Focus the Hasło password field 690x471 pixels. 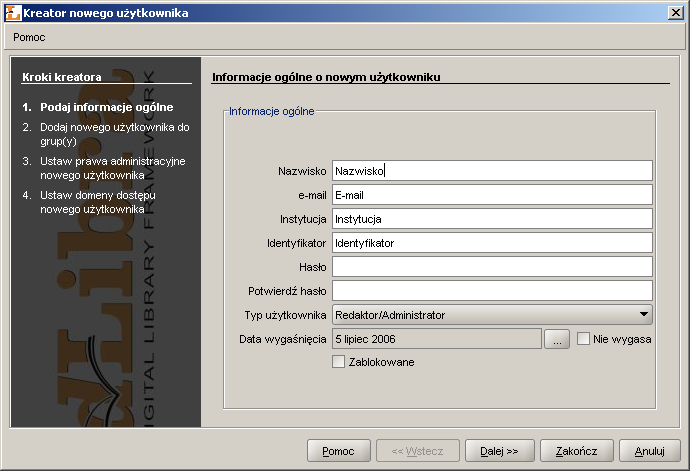tap(492, 267)
